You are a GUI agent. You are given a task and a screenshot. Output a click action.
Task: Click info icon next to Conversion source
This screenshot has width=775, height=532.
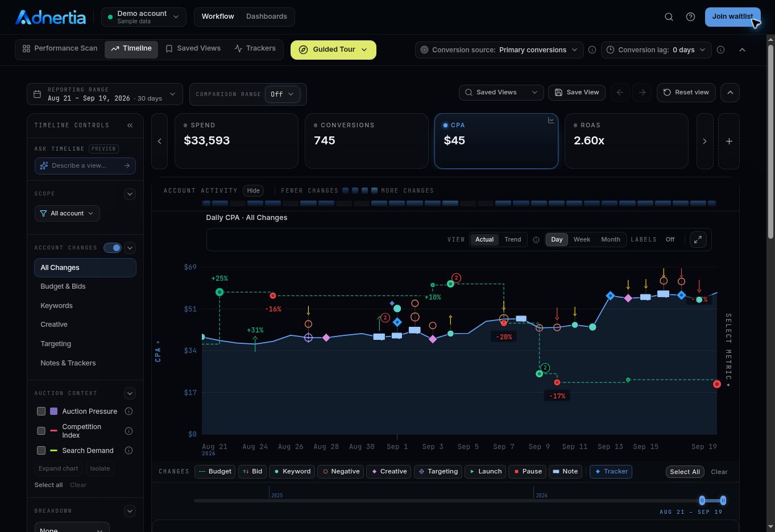point(592,50)
